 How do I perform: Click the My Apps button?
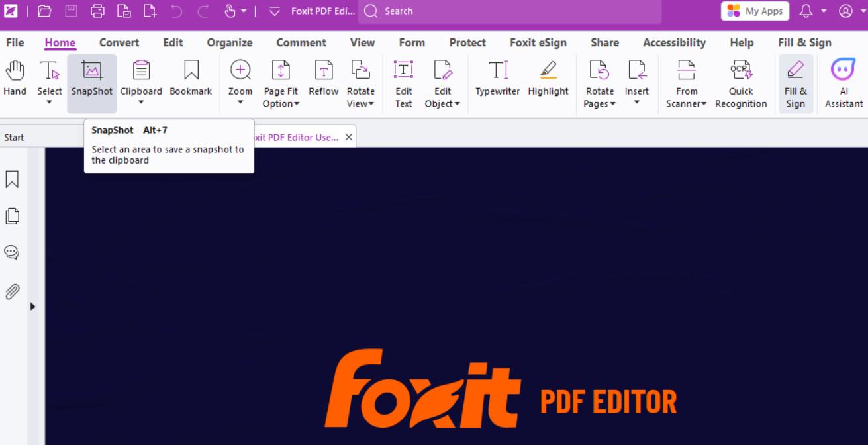tap(755, 11)
